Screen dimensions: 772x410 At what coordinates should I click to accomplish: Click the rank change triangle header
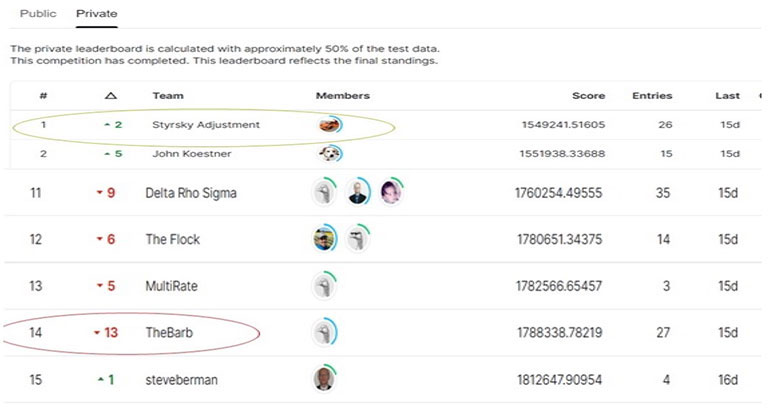110,96
